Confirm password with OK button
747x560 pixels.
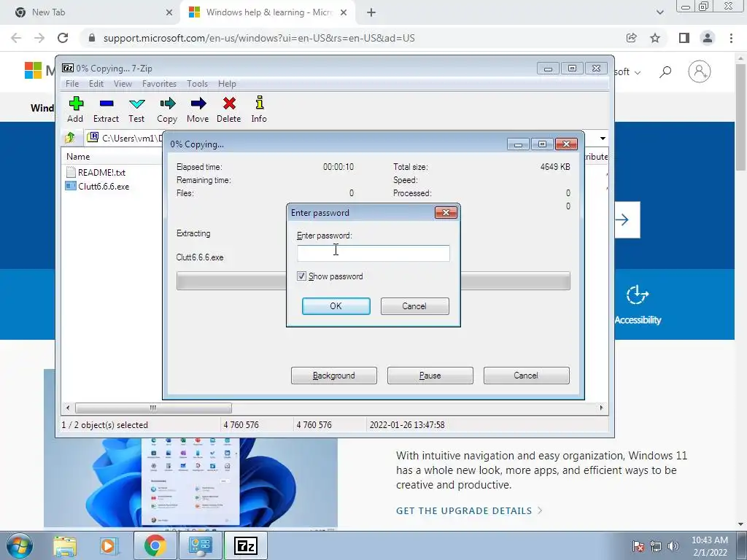pyautogui.click(x=336, y=306)
